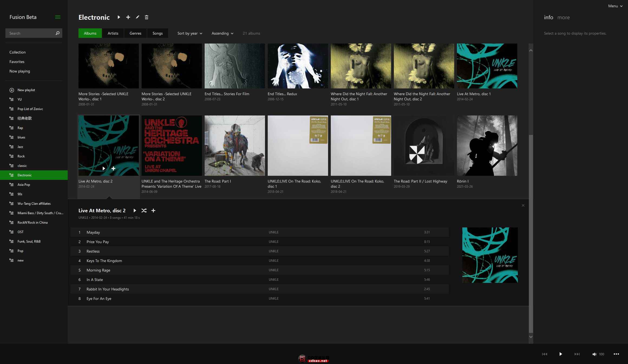Screen dimensions: 628x364
Task: Open the blues playlist
Action: point(34,137)
